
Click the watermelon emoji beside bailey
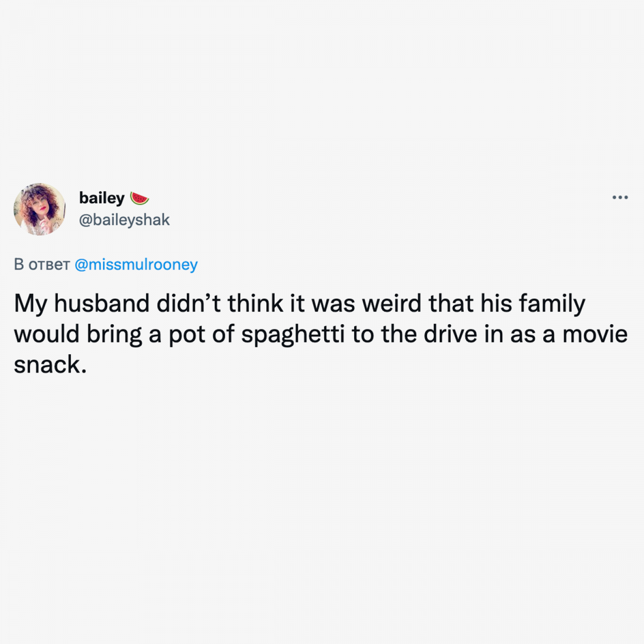click(x=140, y=198)
